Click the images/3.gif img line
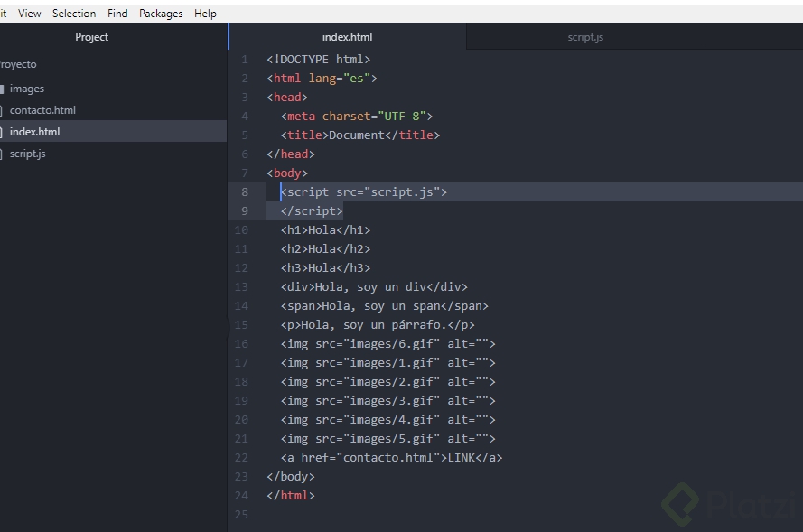 pyautogui.click(x=388, y=400)
